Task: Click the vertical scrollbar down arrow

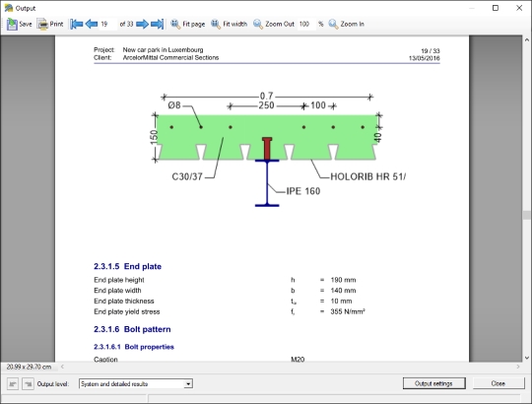Action: (x=527, y=358)
